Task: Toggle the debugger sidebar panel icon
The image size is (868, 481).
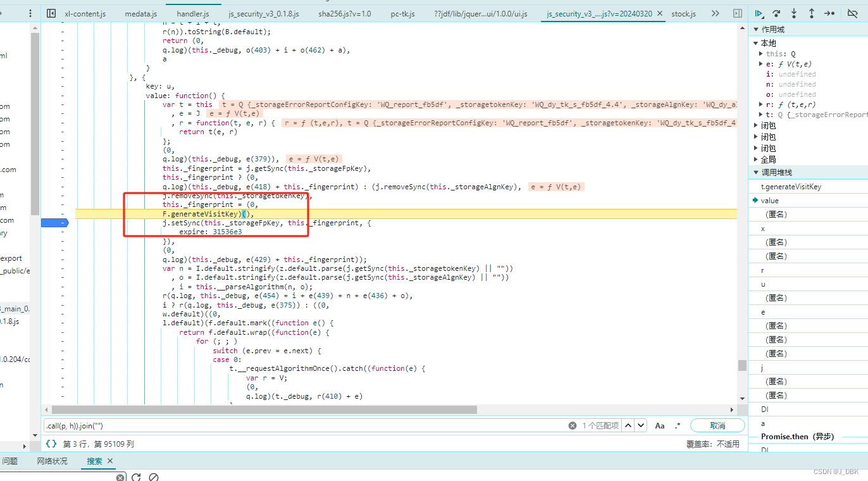Action: 738,13
